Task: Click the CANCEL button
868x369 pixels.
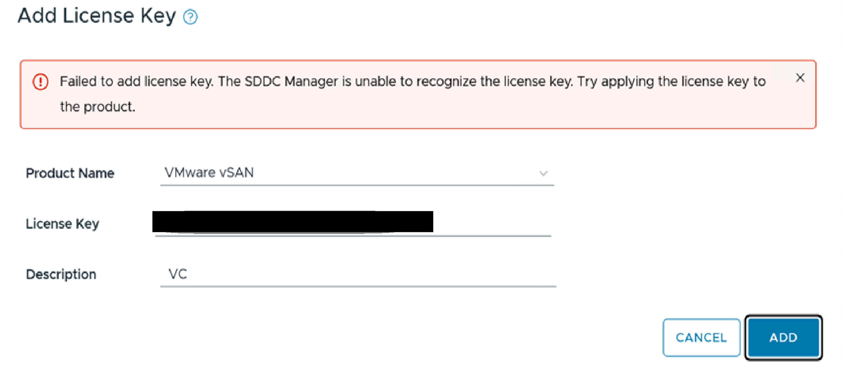Action: tap(701, 337)
